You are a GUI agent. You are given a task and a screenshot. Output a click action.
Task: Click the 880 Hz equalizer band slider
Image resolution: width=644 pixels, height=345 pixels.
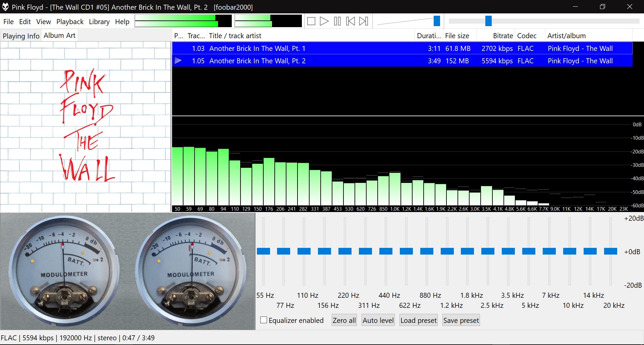pyautogui.click(x=427, y=251)
